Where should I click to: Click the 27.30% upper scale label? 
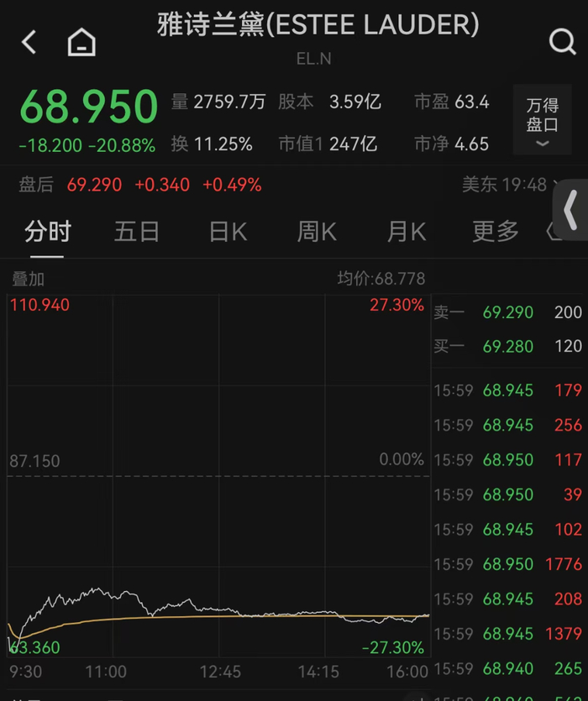tap(397, 305)
